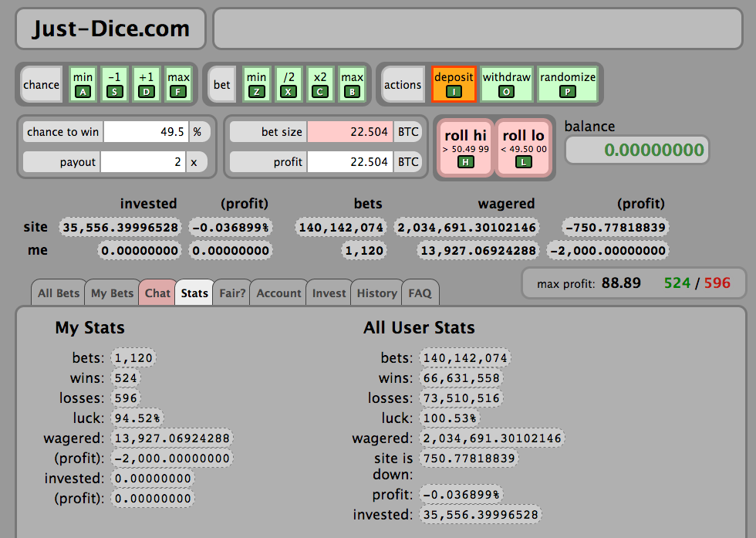Edit the payout multiplier field
Screen dimensions: 756x538
143,161
